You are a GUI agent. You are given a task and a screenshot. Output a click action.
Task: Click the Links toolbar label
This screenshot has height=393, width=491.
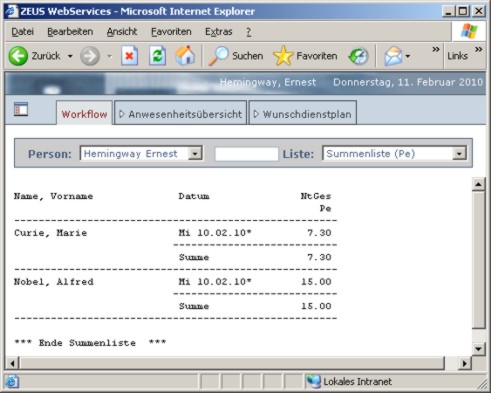tap(457, 56)
